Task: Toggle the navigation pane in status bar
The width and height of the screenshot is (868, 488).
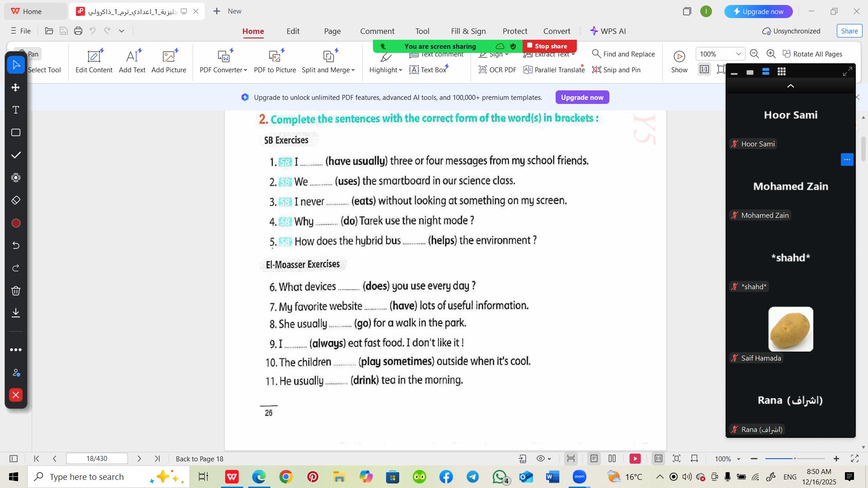Action: tap(14, 459)
